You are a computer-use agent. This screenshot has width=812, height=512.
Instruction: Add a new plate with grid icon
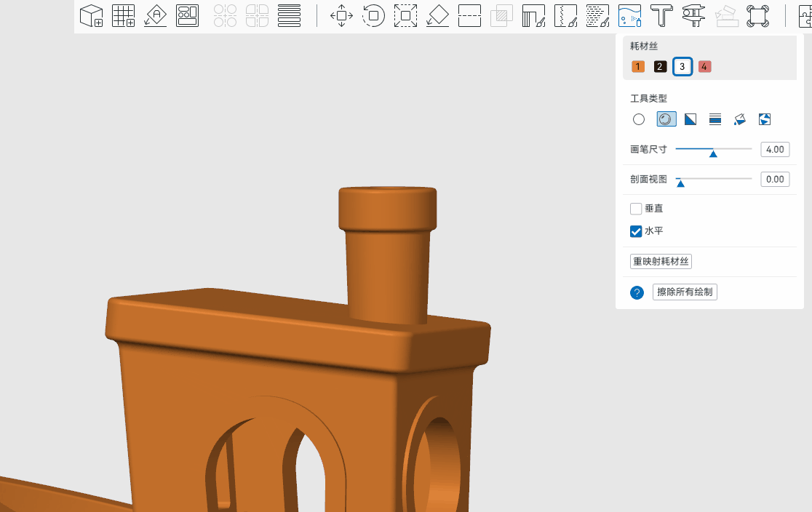(x=123, y=15)
